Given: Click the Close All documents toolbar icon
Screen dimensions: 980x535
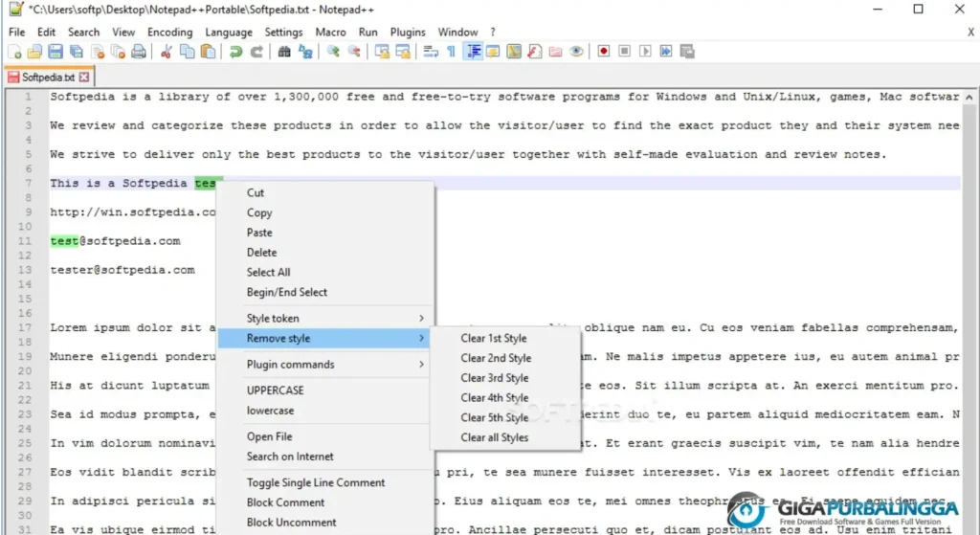Looking at the screenshot, I should (x=118, y=52).
